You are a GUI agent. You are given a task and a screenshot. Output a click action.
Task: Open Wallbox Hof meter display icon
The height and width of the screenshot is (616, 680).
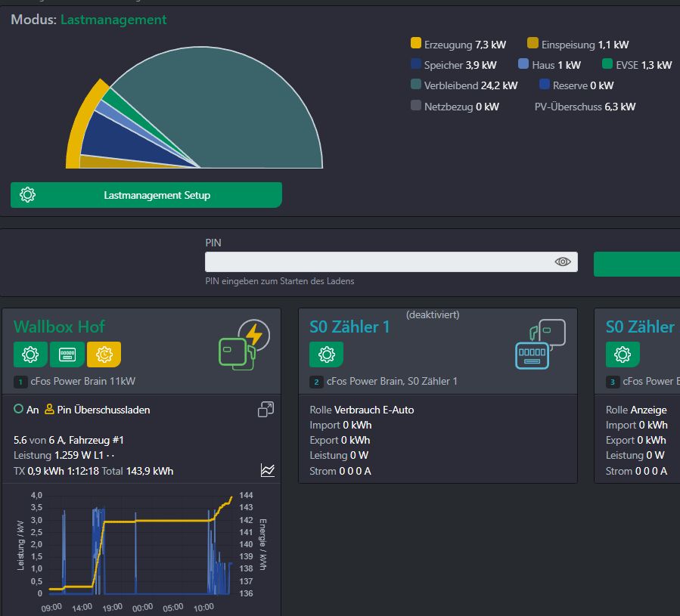[x=67, y=354]
